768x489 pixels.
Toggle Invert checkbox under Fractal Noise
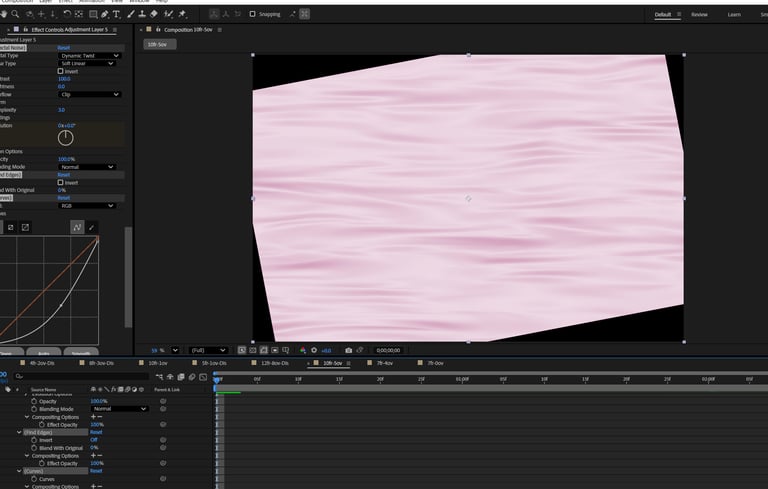coord(61,71)
